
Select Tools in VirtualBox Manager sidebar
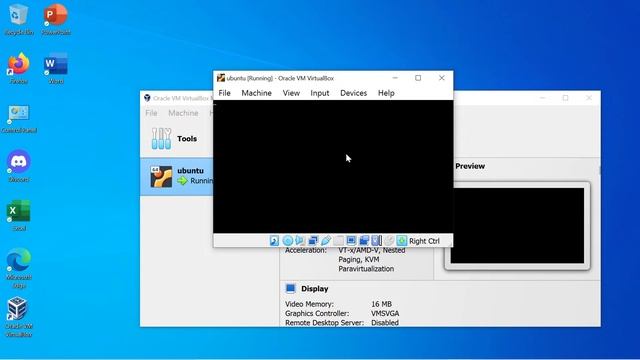coord(176,139)
